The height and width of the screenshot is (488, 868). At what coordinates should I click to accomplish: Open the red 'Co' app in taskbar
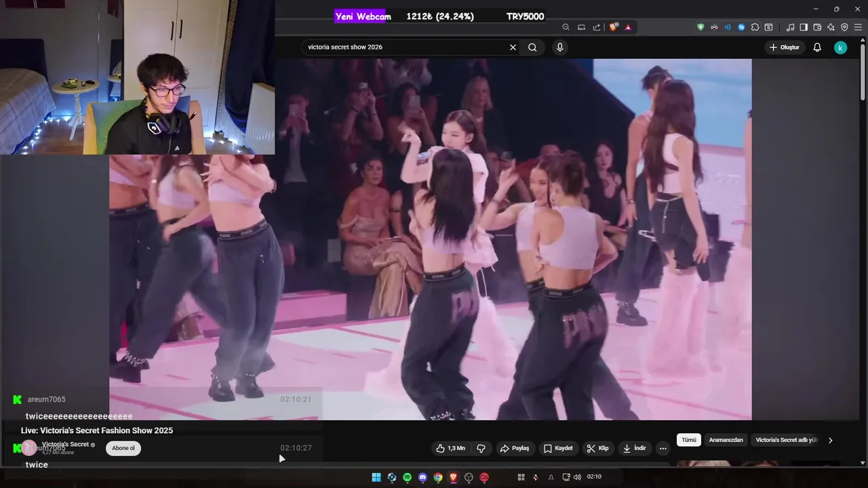[484, 477]
